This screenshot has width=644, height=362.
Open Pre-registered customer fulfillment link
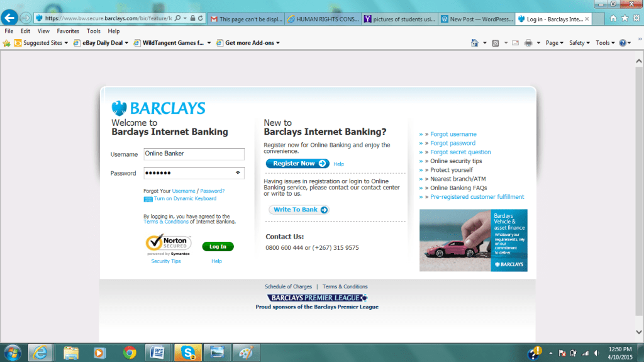pyautogui.click(x=477, y=197)
